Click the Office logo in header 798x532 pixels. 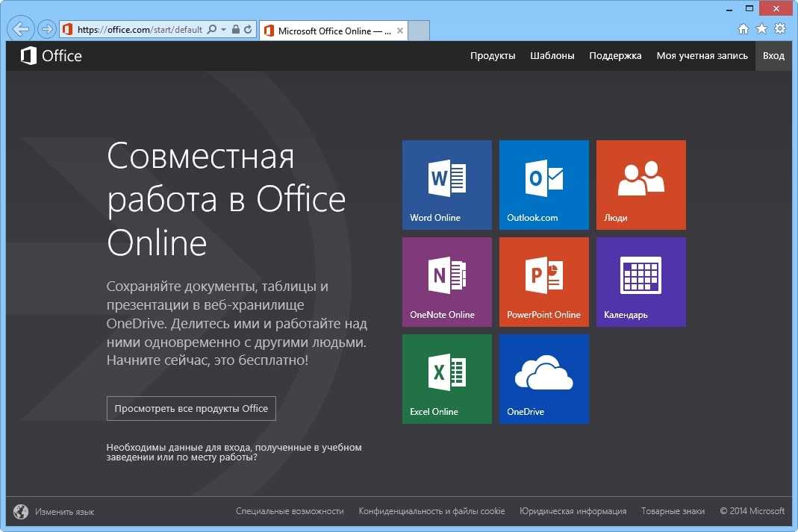point(51,55)
